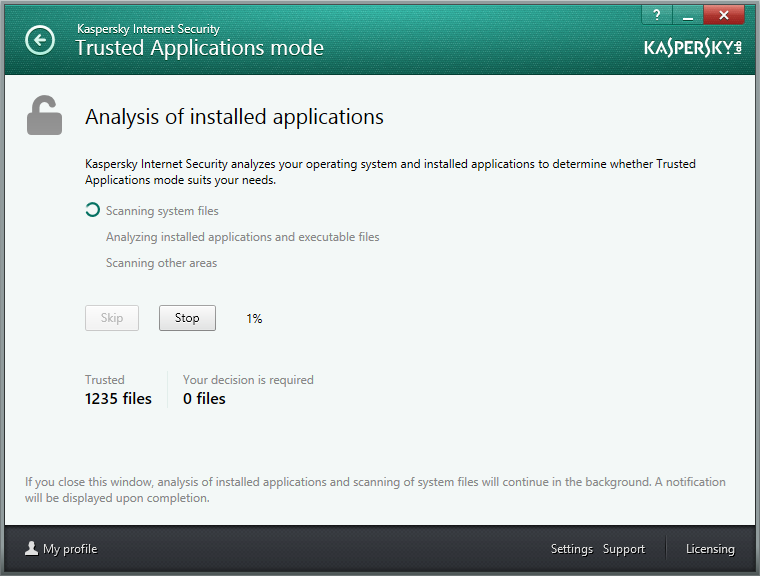Open help with the question mark icon
Screen dimensions: 760x576
pyautogui.click(x=657, y=15)
